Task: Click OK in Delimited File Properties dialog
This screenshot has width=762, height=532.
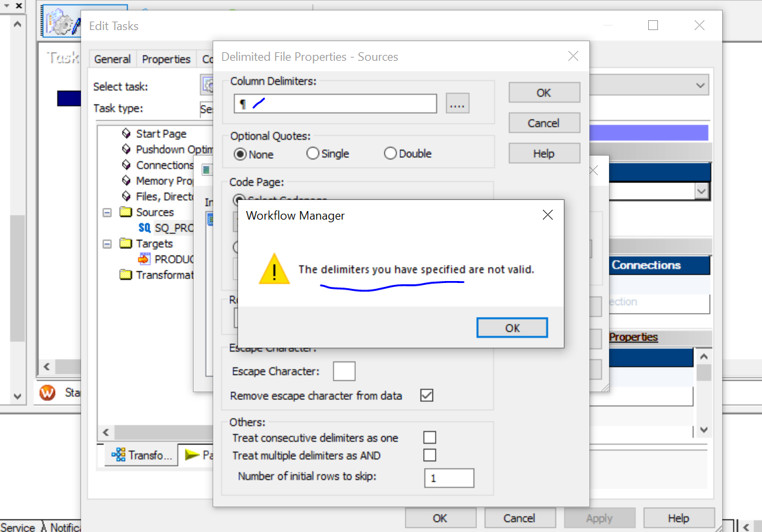Action: tap(544, 93)
